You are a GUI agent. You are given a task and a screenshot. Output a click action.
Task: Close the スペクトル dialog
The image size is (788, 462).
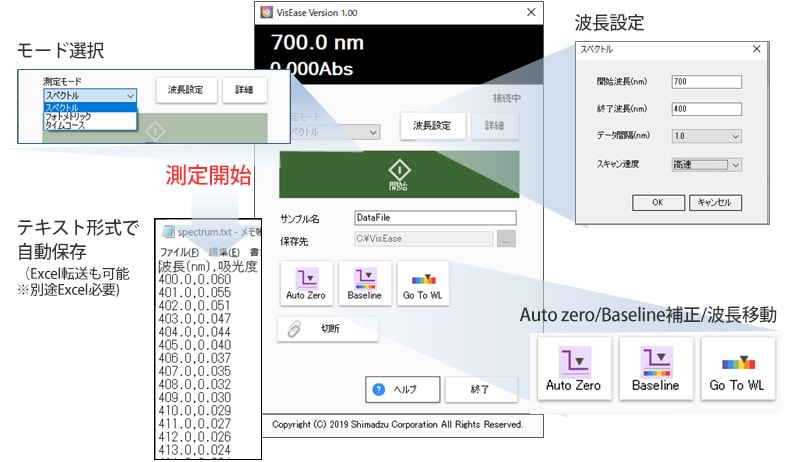pos(757,49)
